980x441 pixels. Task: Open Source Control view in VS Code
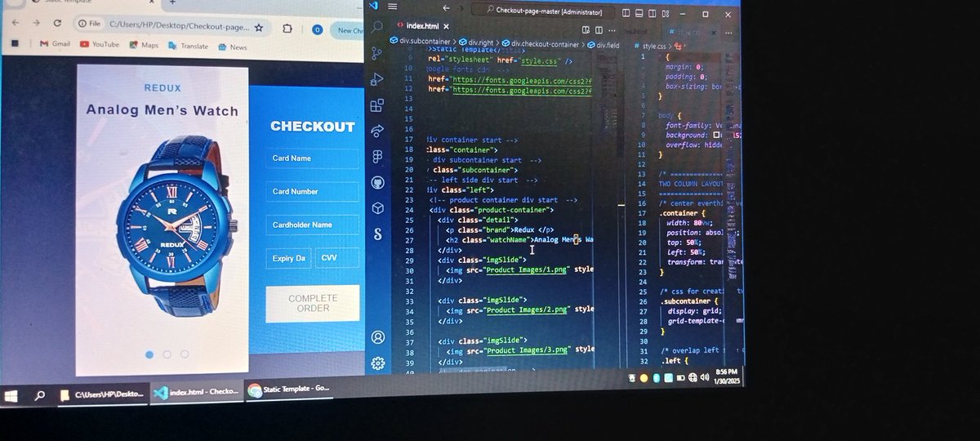(377, 53)
